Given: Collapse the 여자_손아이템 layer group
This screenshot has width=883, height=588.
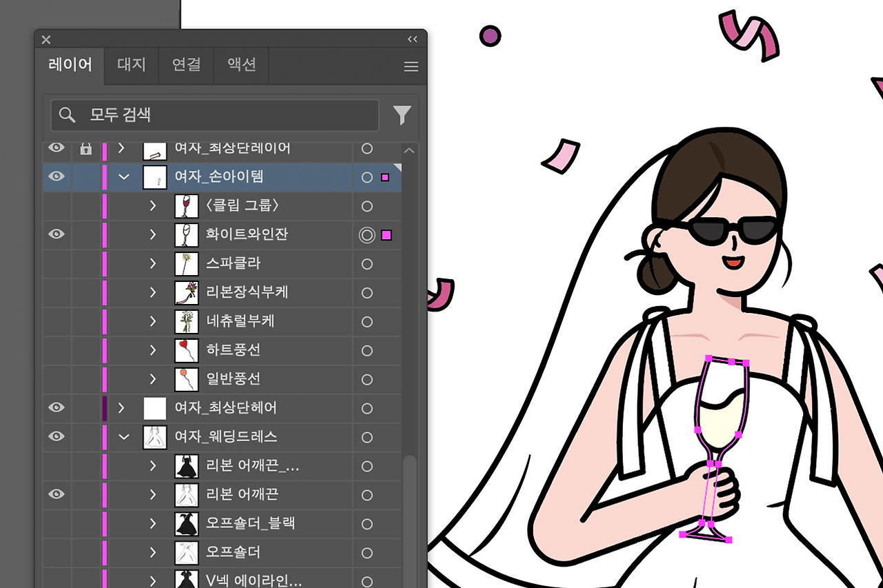Looking at the screenshot, I should (x=123, y=176).
